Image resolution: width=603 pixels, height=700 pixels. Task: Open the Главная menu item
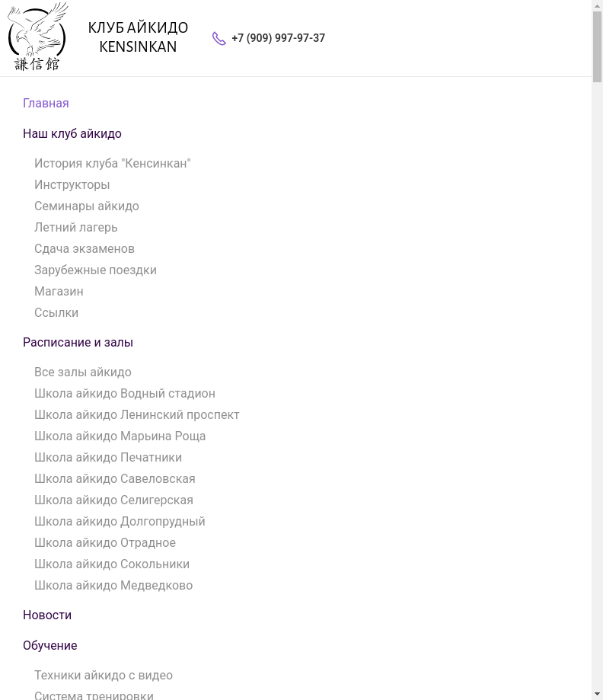tap(46, 104)
